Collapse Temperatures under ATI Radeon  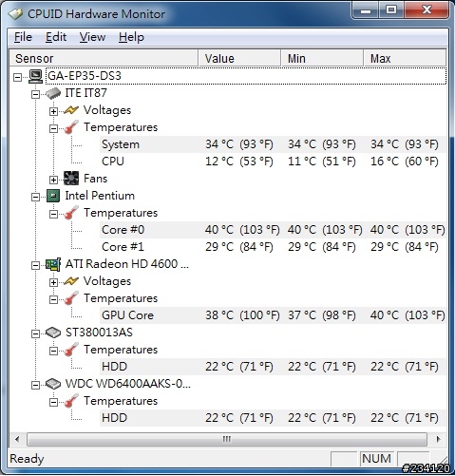pyautogui.click(x=53, y=299)
